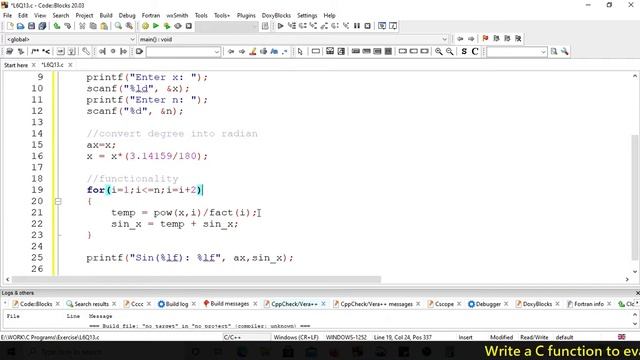Open a file with the folder icon
Image resolution: width=640 pixels, height=360 pixels.
pyautogui.click(x=20, y=26)
